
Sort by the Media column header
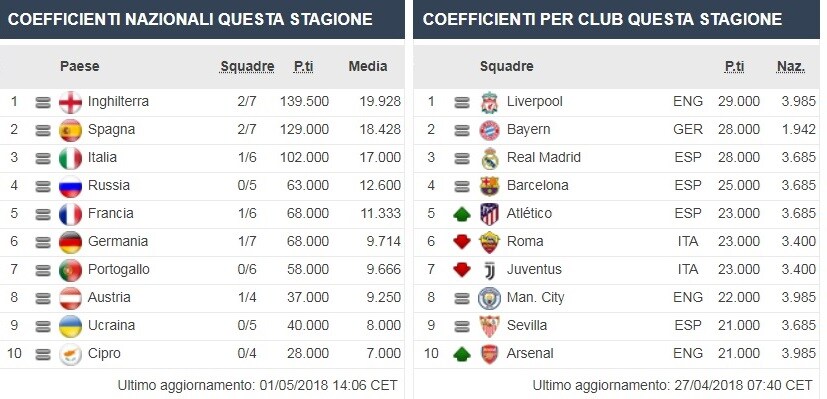[368, 66]
